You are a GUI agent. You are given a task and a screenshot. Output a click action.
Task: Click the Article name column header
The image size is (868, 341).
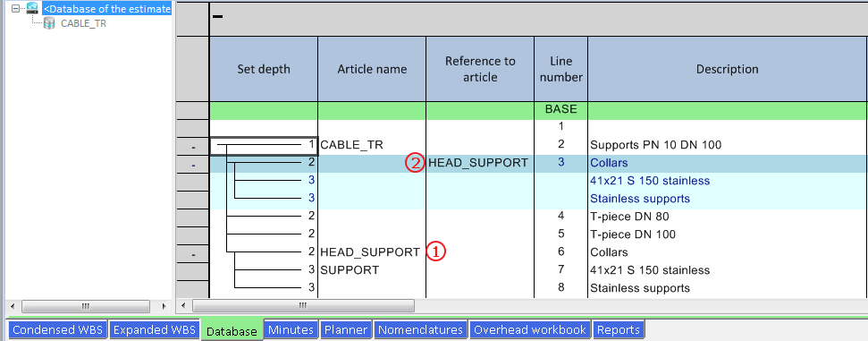(x=372, y=69)
